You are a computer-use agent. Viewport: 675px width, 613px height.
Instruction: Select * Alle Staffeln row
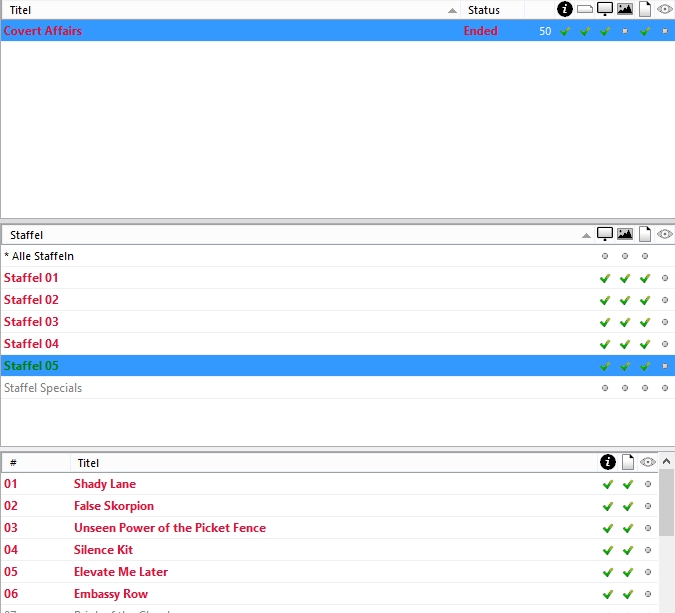pyautogui.click(x=338, y=256)
